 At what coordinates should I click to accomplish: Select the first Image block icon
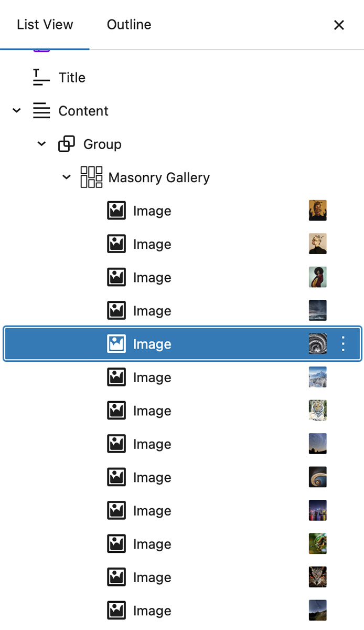click(x=116, y=211)
